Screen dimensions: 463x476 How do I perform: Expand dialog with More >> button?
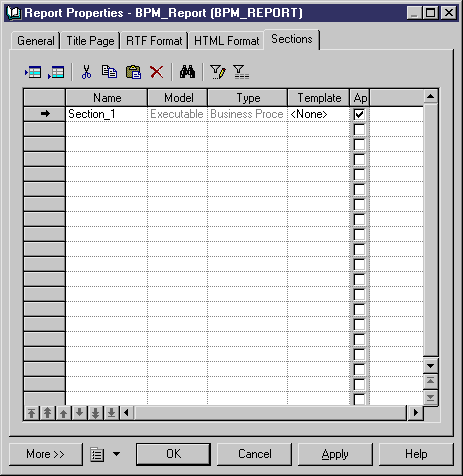(46, 454)
